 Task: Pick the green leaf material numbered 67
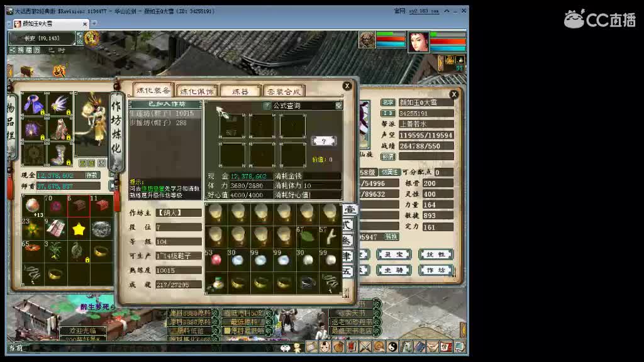307,236
